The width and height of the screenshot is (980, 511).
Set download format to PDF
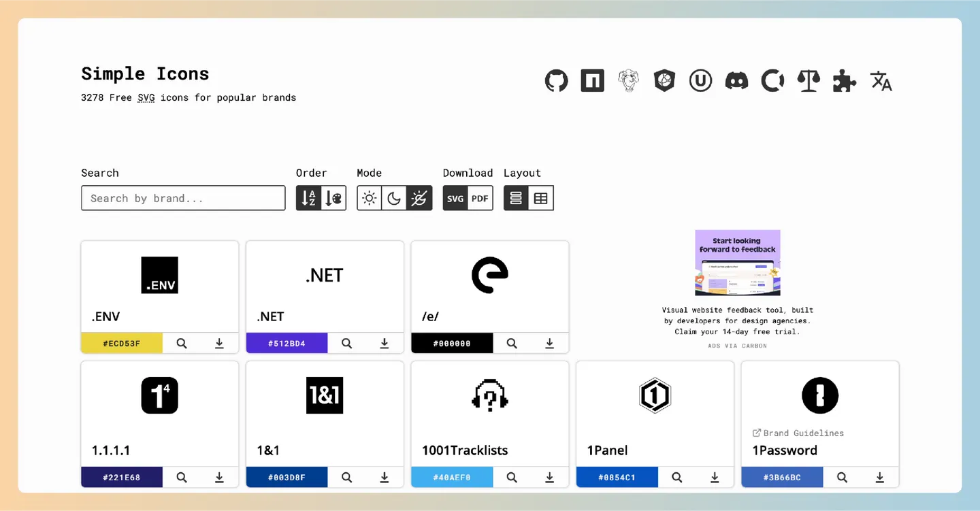[x=480, y=198]
